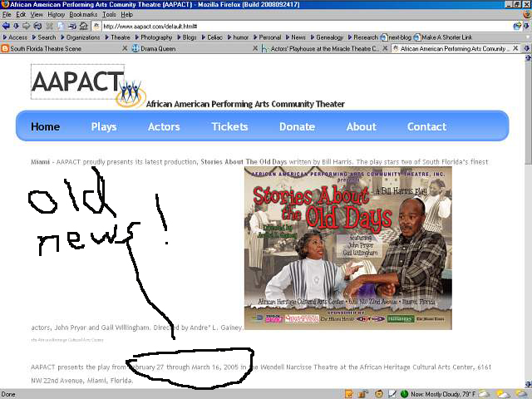
Task: Open the list-all-tabs dropdown arrow
Action: pyautogui.click(x=526, y=48)
